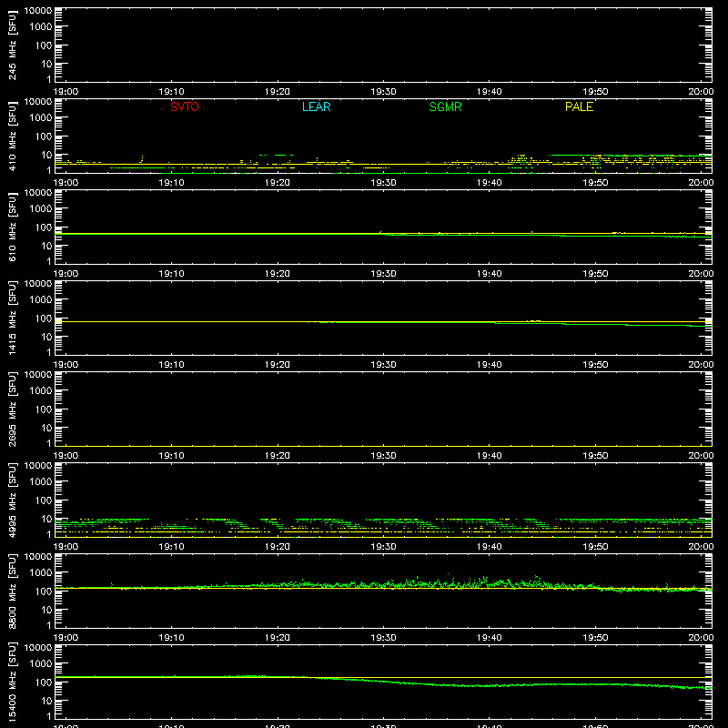Click the 19:10 tick label below 410 MHz plot
Viewport: 728px width, 728px height.
(171, 183)
